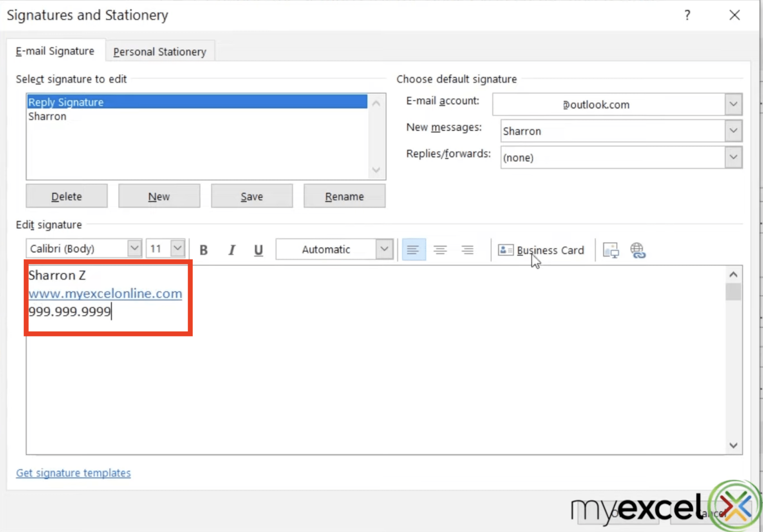Align signature text left
763x532 pixels.
click(x=414, y=250)
